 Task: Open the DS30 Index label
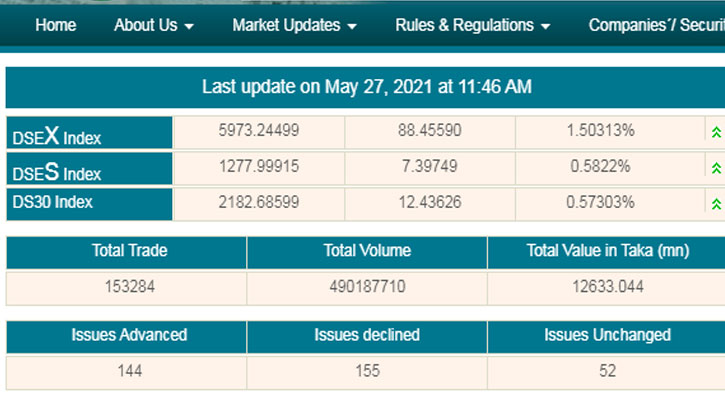pos(53,203)
